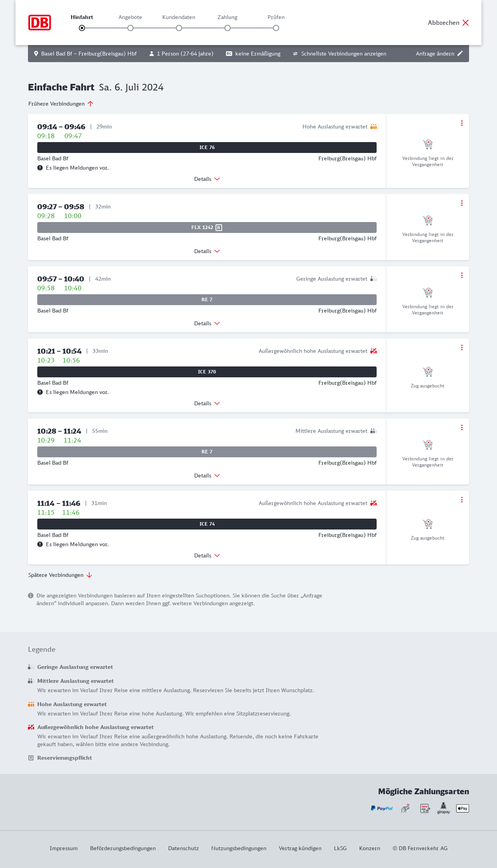
Task: Open three-dot menu for ICE 370 connection
Action: click(x=462, y=347)
